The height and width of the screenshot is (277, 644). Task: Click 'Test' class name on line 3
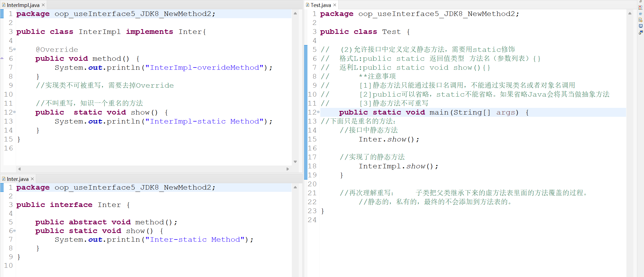click(391, 32)
